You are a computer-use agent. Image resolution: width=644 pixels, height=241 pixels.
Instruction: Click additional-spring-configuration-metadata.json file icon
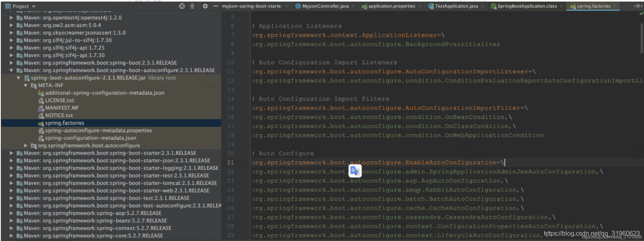(41, 93)
